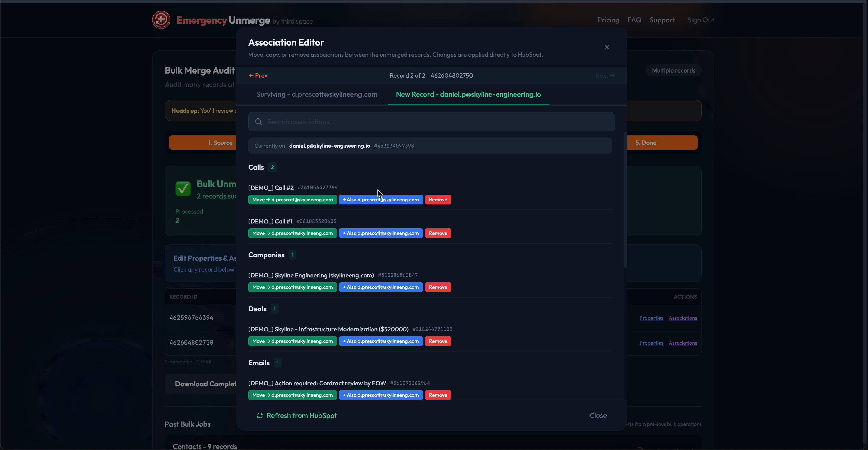This screenshot has height=450, width=868.
Task: Select the New Record daniel.p@skyline-engineering.io tab
Action: pyautogui.click(x=468, y=94)
